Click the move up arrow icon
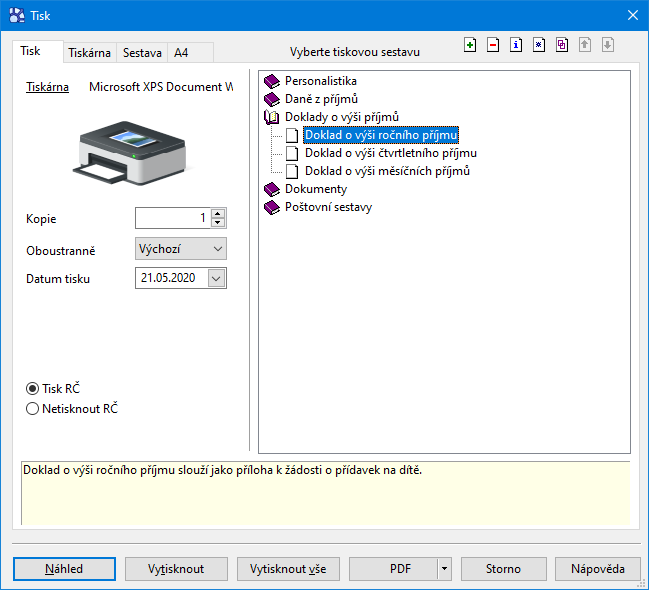 point(585,45)
